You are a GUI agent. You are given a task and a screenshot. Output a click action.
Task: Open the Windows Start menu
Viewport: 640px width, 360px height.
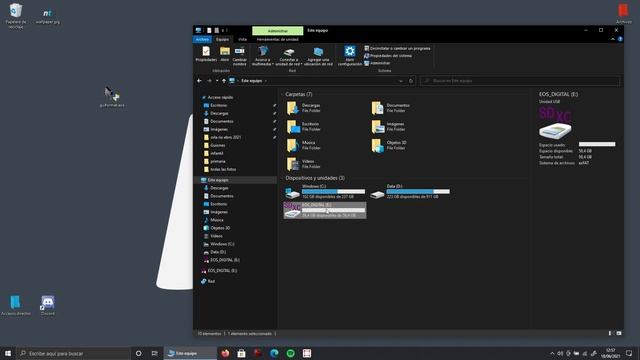tap(8, 353)
